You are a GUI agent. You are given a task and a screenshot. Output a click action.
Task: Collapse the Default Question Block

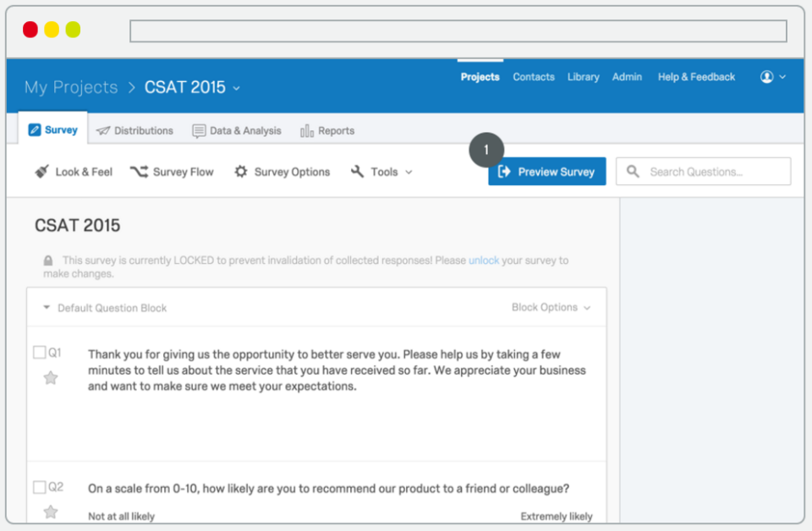coord(47,308)
